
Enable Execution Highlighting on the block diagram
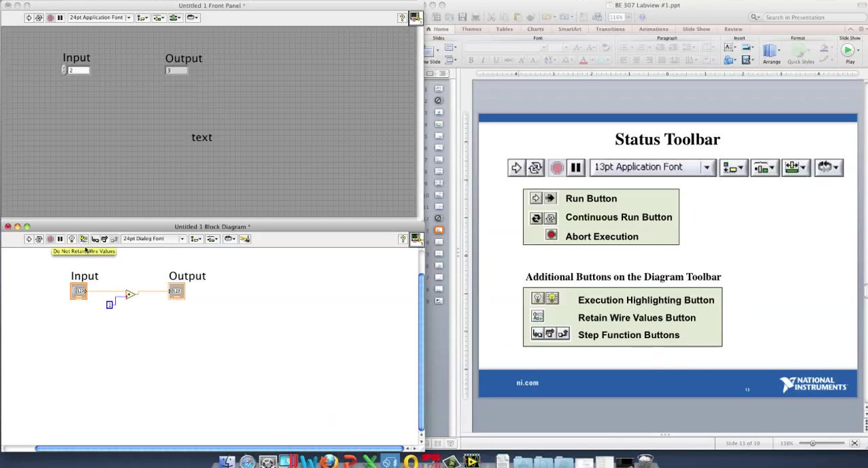pyautogui.click(x=72, y=238)
